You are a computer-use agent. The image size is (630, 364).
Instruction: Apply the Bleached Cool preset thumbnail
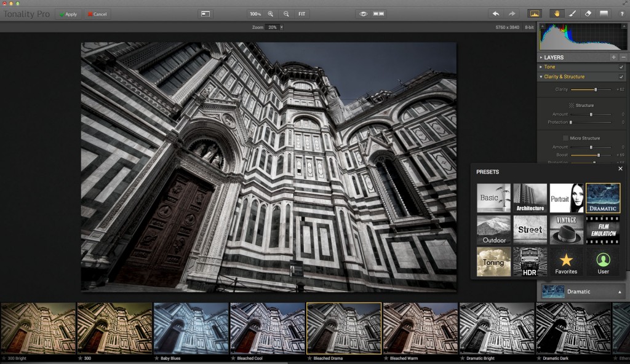268,328
